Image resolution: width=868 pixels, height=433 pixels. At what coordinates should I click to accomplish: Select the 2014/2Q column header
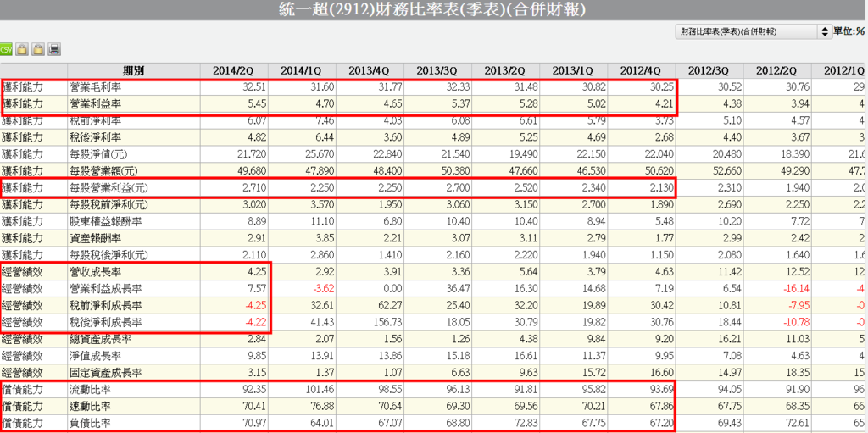coord(234,71)
